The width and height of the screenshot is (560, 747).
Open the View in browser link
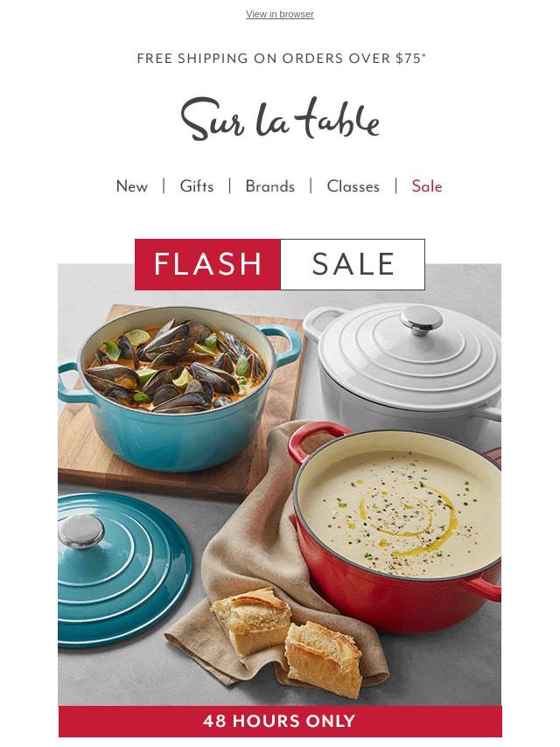coord(280,14)
